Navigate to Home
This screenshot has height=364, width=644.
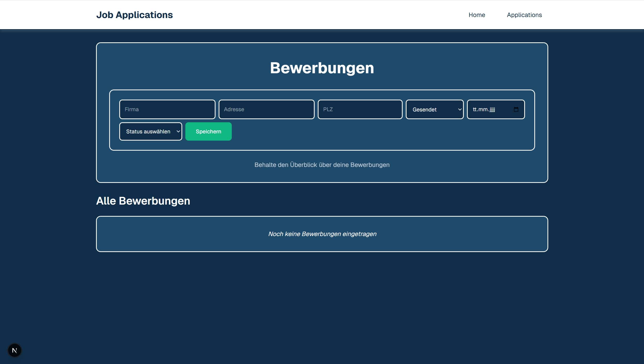(x=476, y=15)
